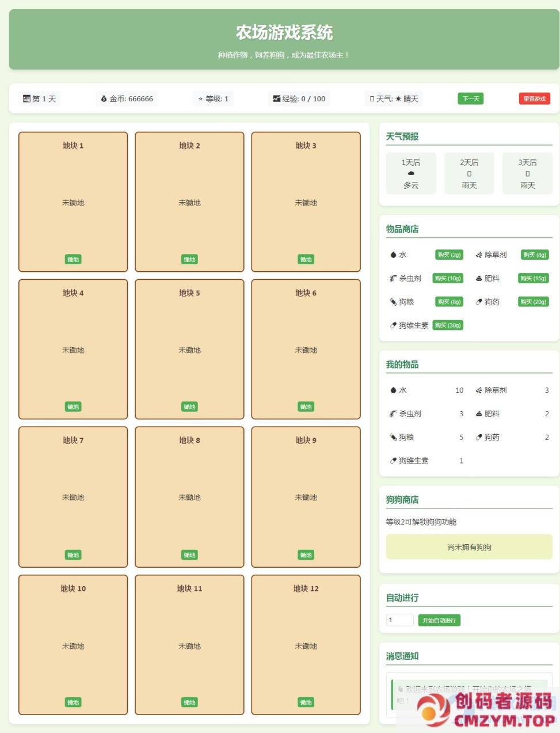Buy fertilizer with 购买 (15g) button
The height and width of the screenshot is (733, 560).
click(533, 278)
